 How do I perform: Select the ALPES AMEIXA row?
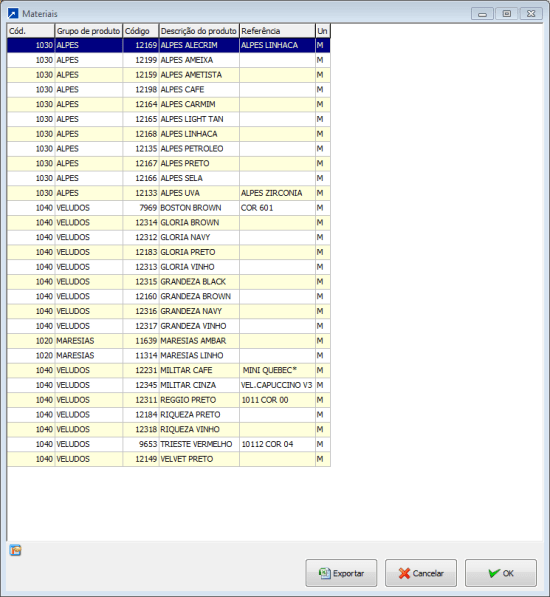tap(169, 60)
